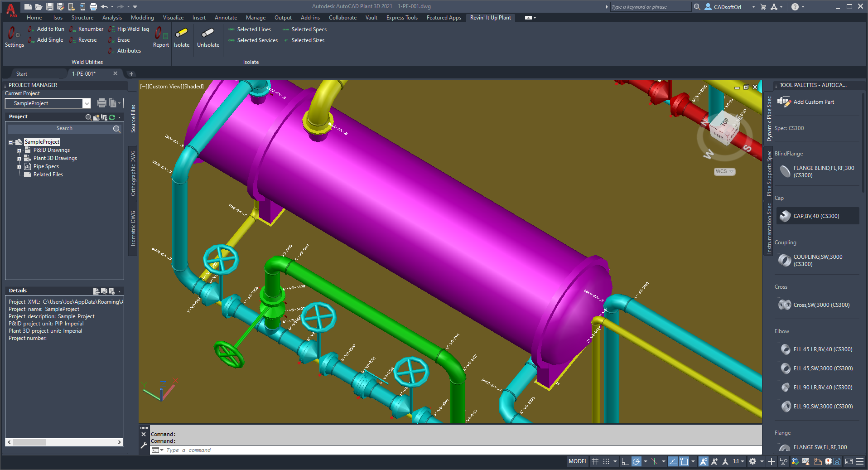Click the keyword search box in title bar
This screenshot has height=470, width=868.
pyautogui.click(x=651, y=7)
